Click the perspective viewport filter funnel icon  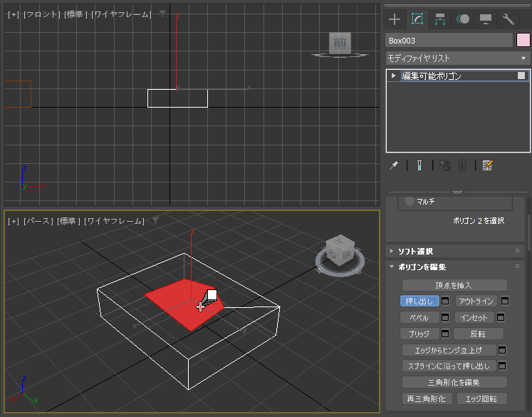tap(156, 221)
